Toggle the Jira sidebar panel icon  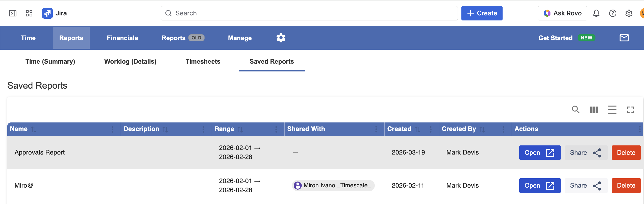(13, 13)
